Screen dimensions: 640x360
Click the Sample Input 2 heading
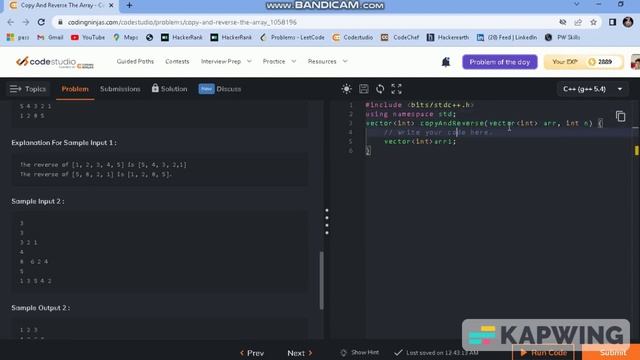(x=38, y=201)
